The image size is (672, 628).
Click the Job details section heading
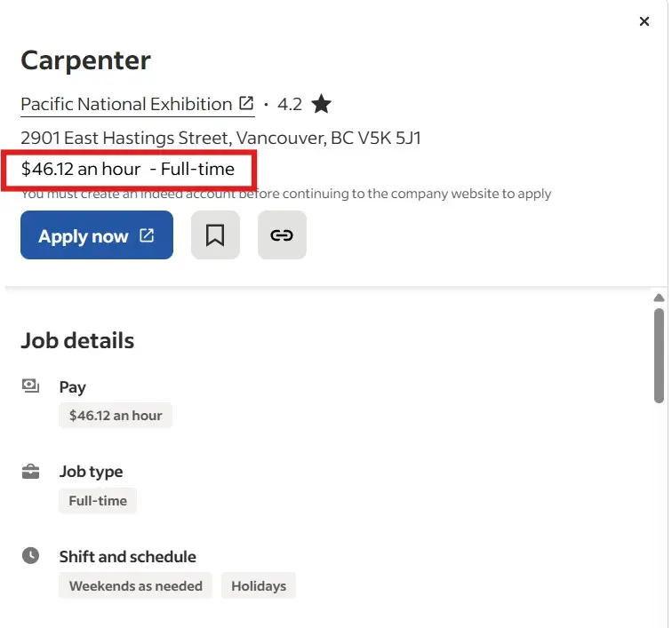[x=77, y=340]
